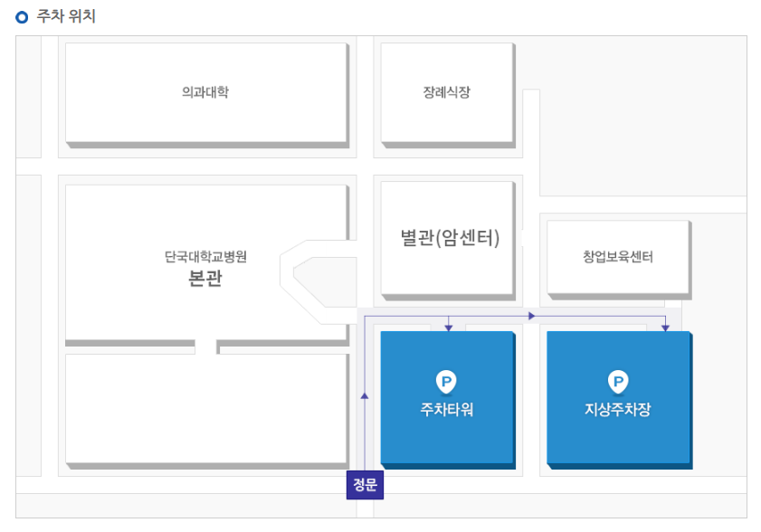Click the 장례식장 building label
Screen dimensions: 761x532
[x=446, y=91]
